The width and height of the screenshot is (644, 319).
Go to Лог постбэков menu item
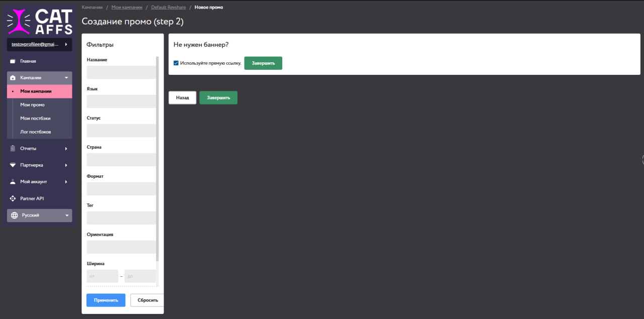[x=35, y=132]
